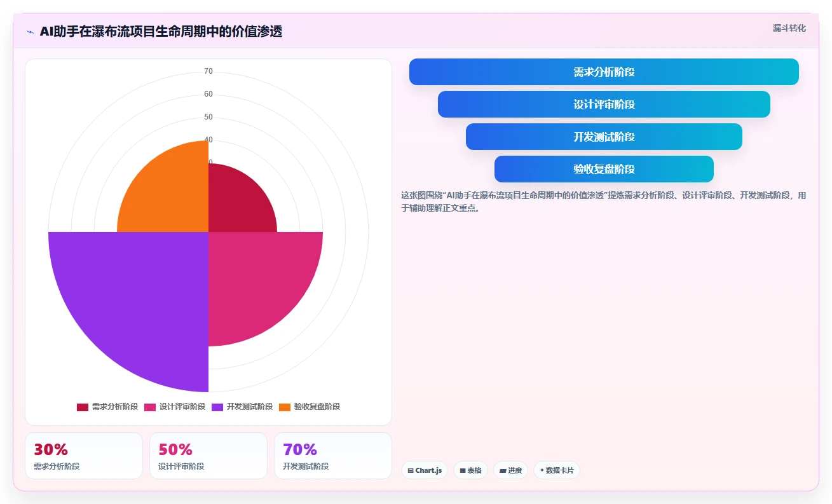Toggle the 开发测试阶段 legend color box

point(217,407)
